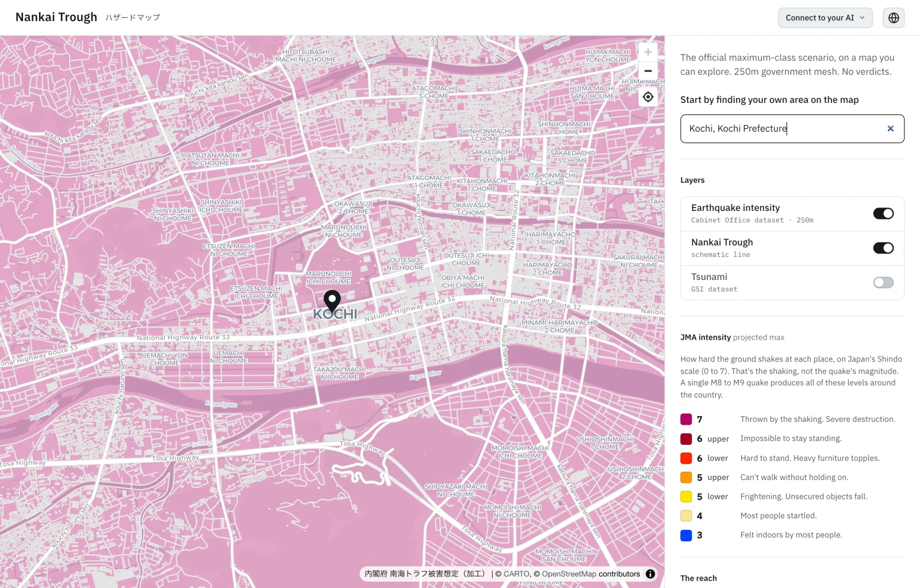Click 'Most people startled.' text
This screenshot has width=920, height=588.
[779, 516]
